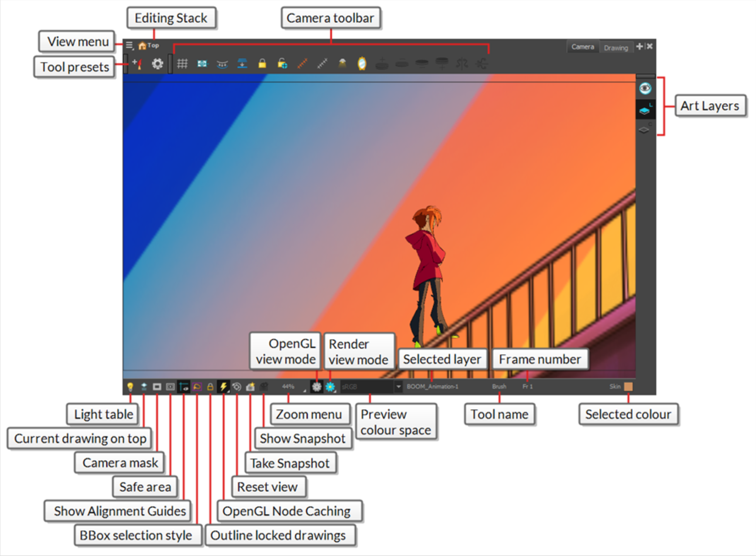Reset the view
Screen dimensions: 756x556
click(x=237, y=386)
